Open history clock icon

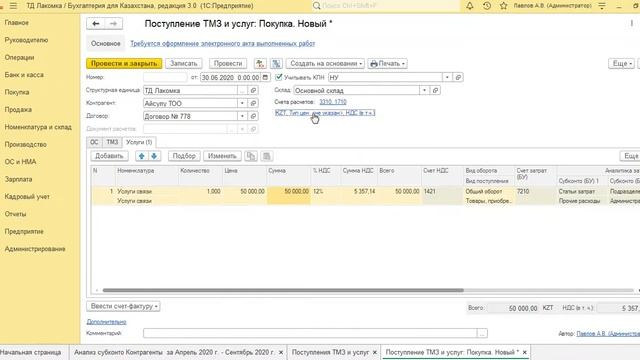(x=487, y=6)
